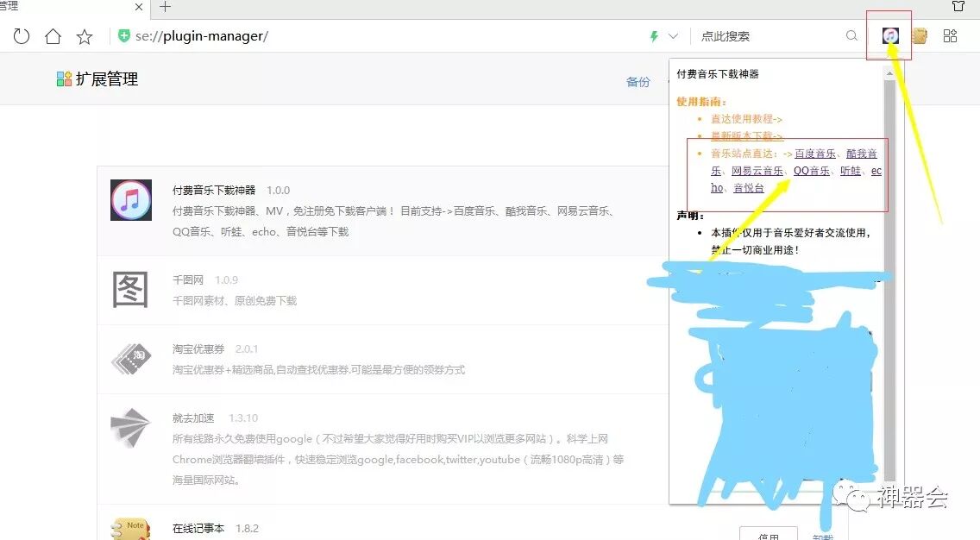Select the 在线记事本 extension title
The image size is (980, 540).
click(x=198, y=528)
